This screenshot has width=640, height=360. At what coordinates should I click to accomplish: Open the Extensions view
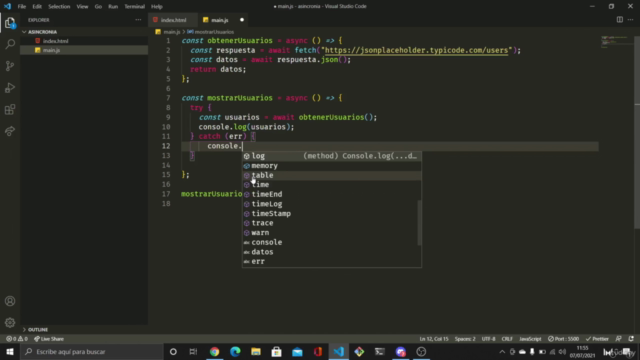[x=10, y=109]
